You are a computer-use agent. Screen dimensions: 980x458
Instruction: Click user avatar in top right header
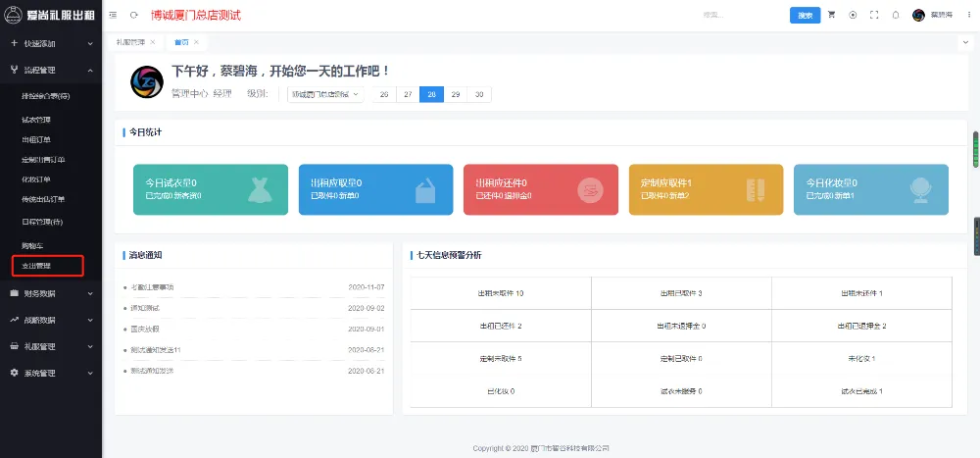[x=918, y=16]
